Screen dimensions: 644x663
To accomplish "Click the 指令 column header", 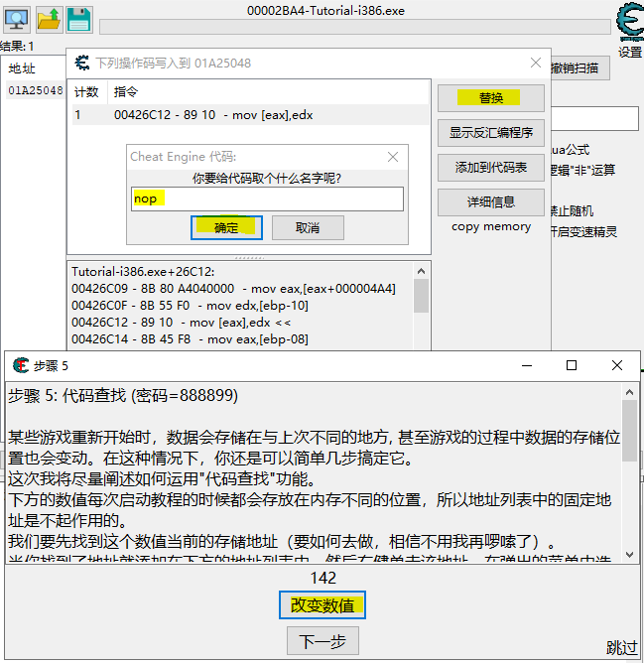I will (x=125, y=91).
